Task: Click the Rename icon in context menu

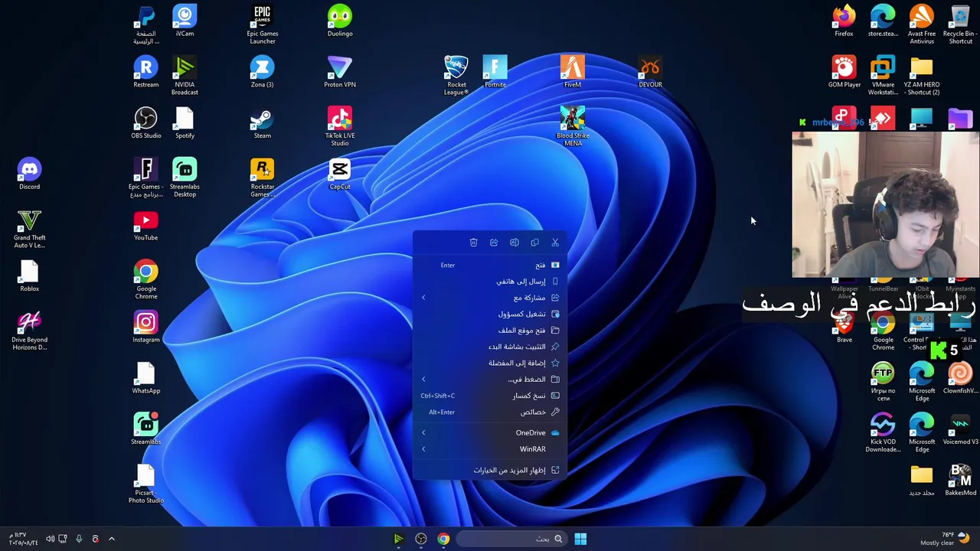Action: [x=514, y=243]
